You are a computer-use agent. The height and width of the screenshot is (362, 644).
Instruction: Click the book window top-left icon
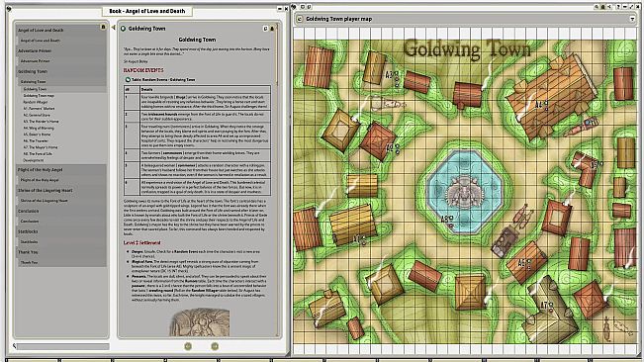(9, 9)
